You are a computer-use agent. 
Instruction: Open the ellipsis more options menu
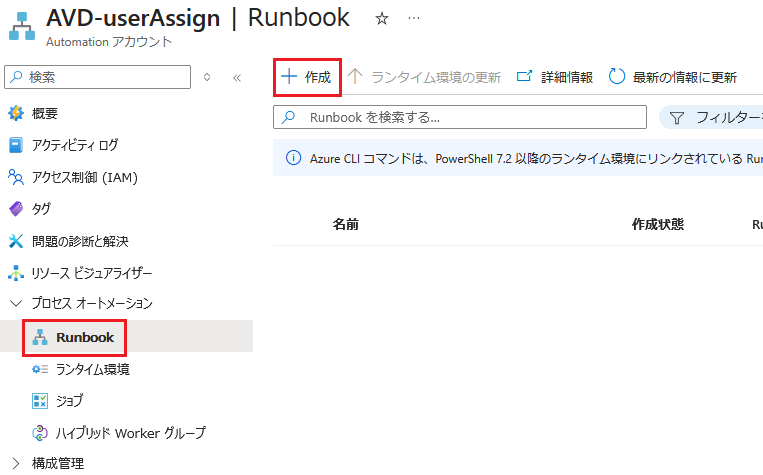(x=414, y=19)
